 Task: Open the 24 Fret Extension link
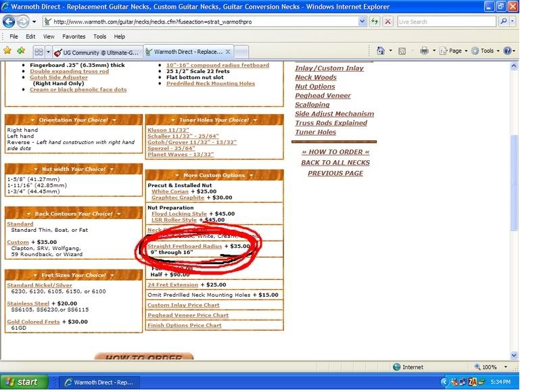point(173,285)
